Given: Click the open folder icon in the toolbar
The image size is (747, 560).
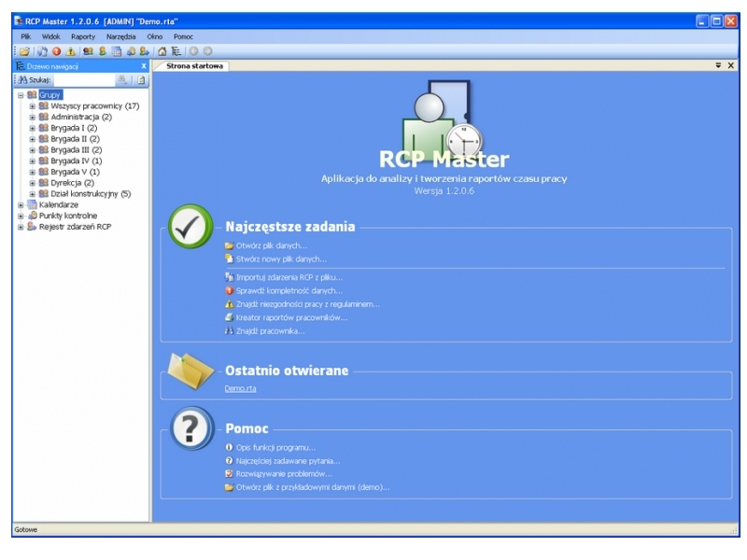Looking at the screenshot, I should (x=24, y=51).
